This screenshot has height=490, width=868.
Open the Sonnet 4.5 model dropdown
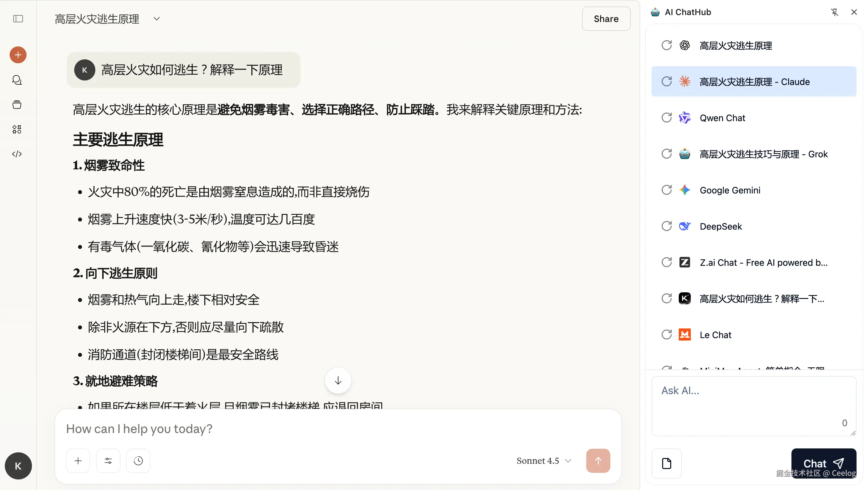pyautogui.click(x=543, y=460)
